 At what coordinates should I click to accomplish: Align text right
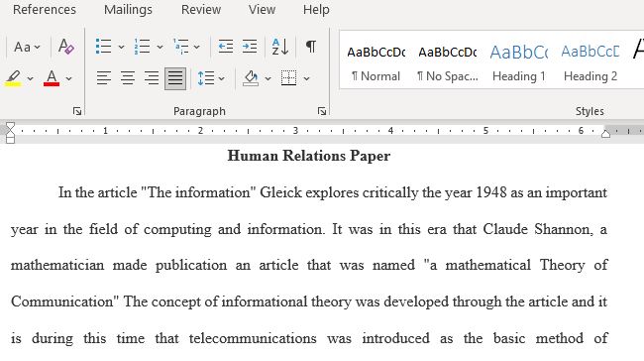tap(152, 78)
